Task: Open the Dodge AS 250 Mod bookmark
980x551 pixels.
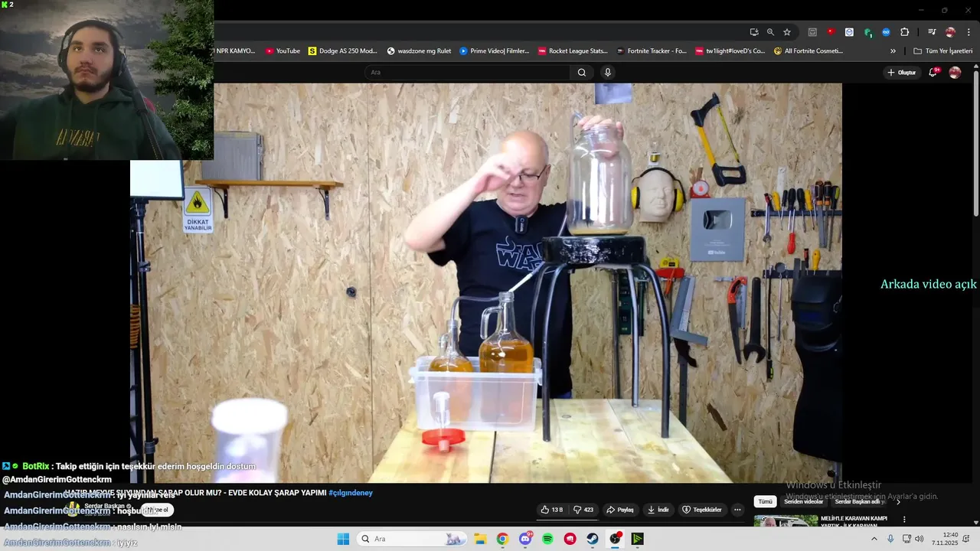Action: tap(343, 51)
